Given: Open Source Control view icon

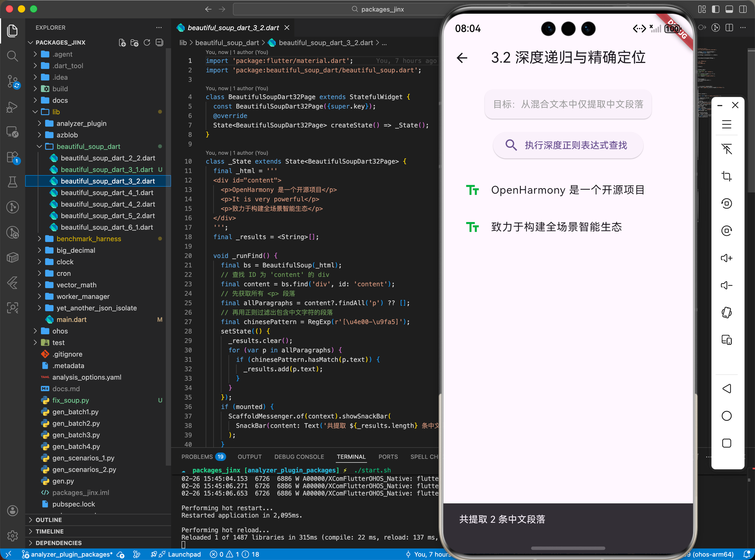Looking at the screenshot, I should coord(13,82).
